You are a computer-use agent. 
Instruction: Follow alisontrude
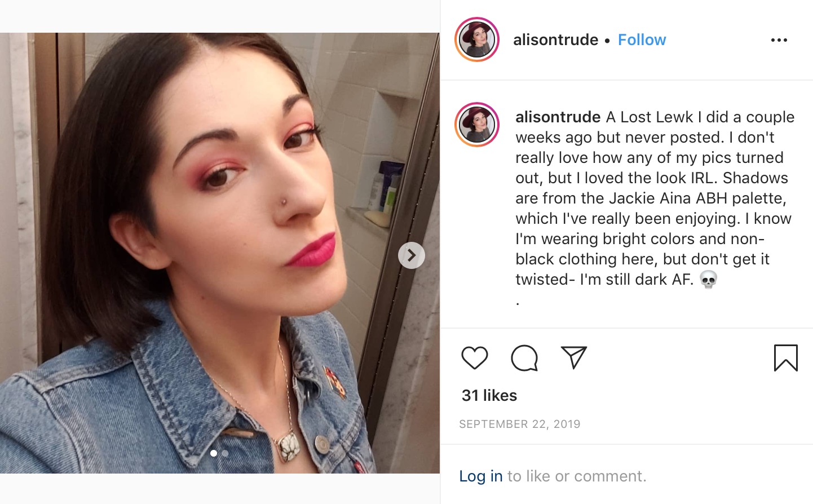642,40
